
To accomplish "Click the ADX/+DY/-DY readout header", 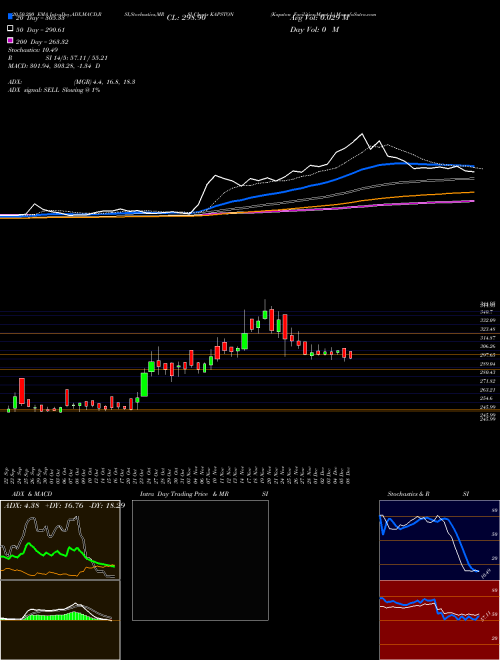I will coord(64,506).
